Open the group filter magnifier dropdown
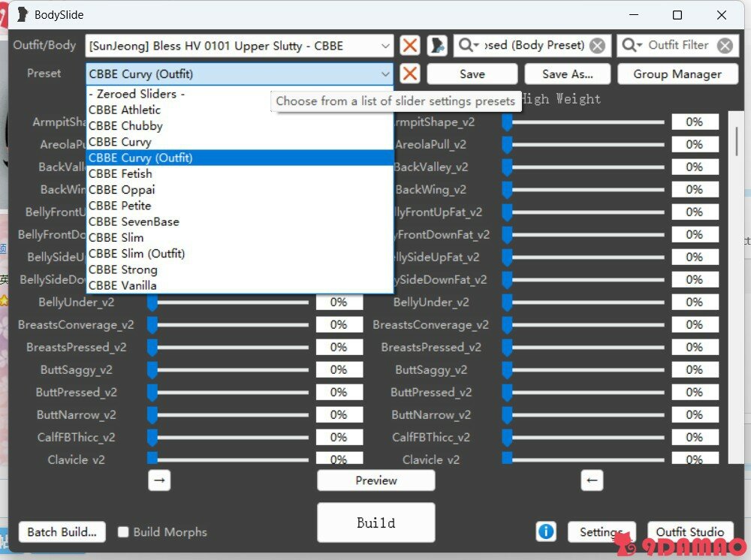751x560 pixels. coord(469,46)
